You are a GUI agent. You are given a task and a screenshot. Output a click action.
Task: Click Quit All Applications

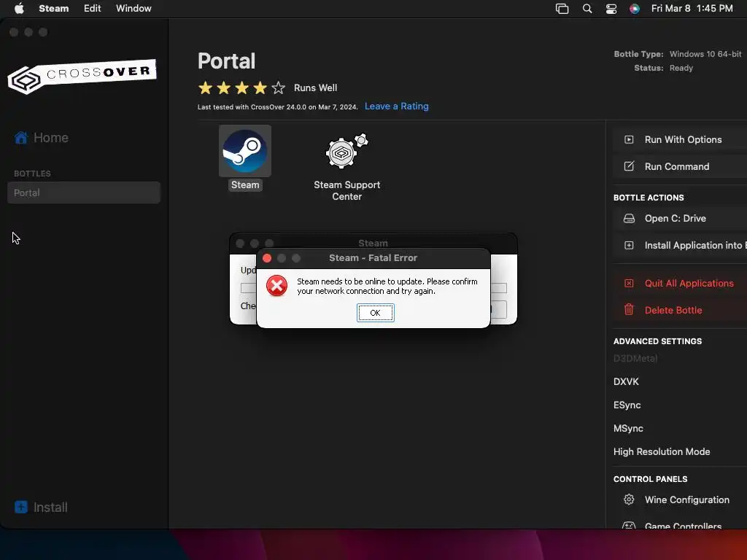coord(689,284)
